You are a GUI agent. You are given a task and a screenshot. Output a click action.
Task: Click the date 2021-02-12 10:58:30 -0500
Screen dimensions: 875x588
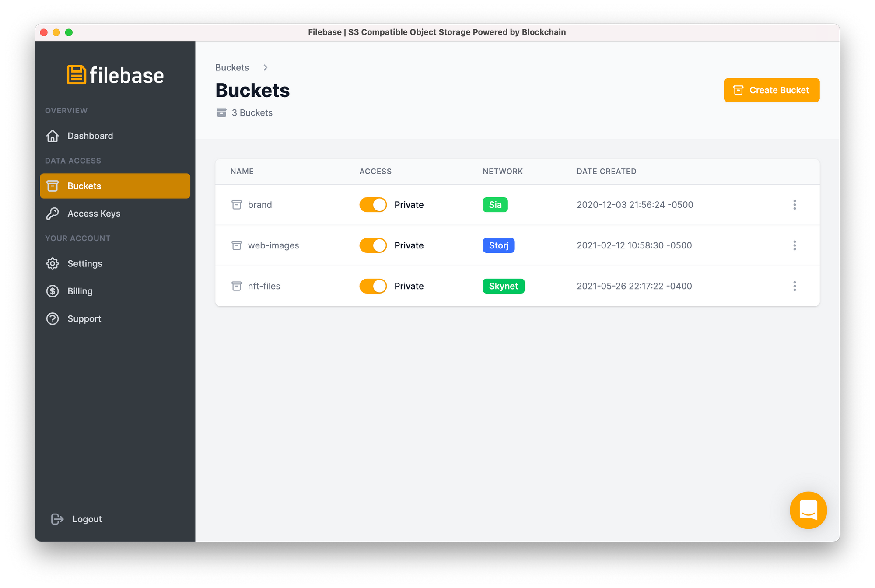634,245
